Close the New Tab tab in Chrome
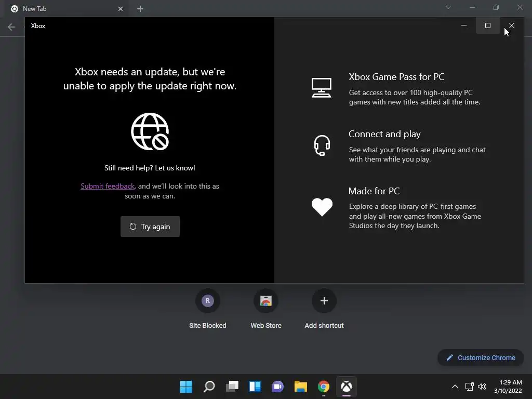 [x=121, y=9]
